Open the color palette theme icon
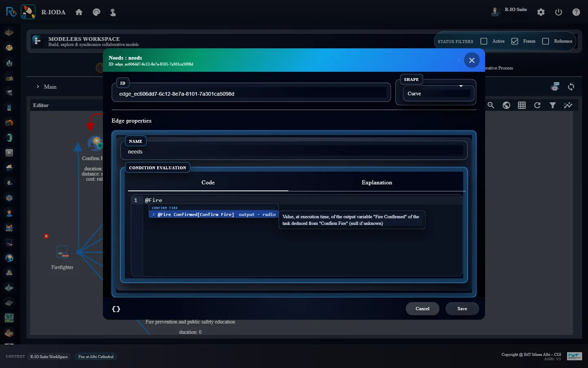This screenshot has height=368, width=588. [x=96, y=12]
